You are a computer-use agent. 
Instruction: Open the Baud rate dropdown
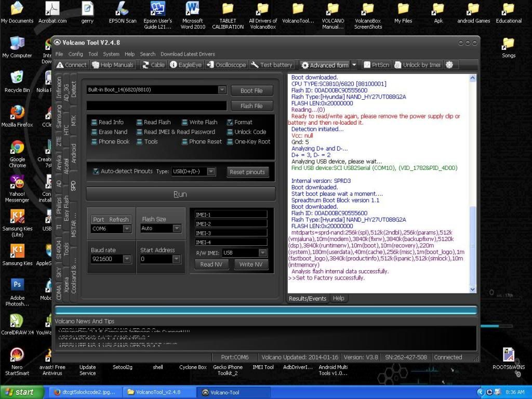[x=127, y=259]
